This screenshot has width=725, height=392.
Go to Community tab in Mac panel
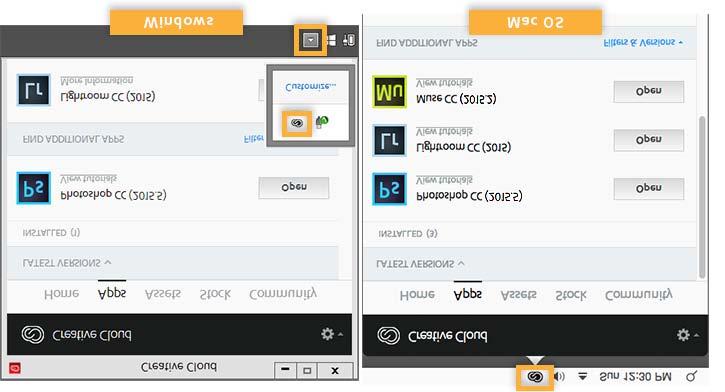point(638,295)
